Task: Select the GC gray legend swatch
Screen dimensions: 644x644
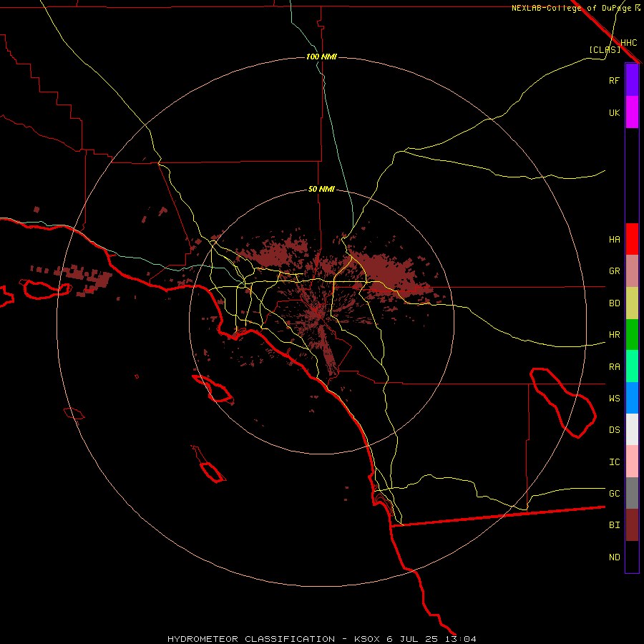Action: 632,493
